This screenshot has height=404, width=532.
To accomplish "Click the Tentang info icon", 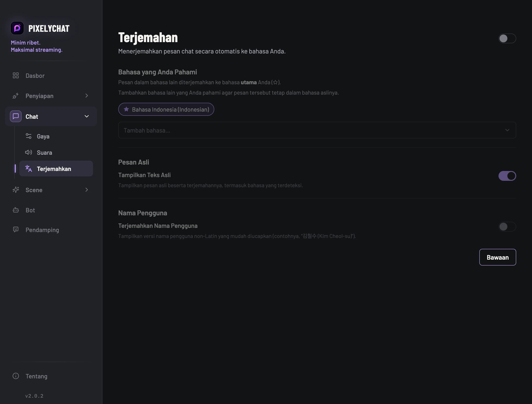I will tap(16, 376).
